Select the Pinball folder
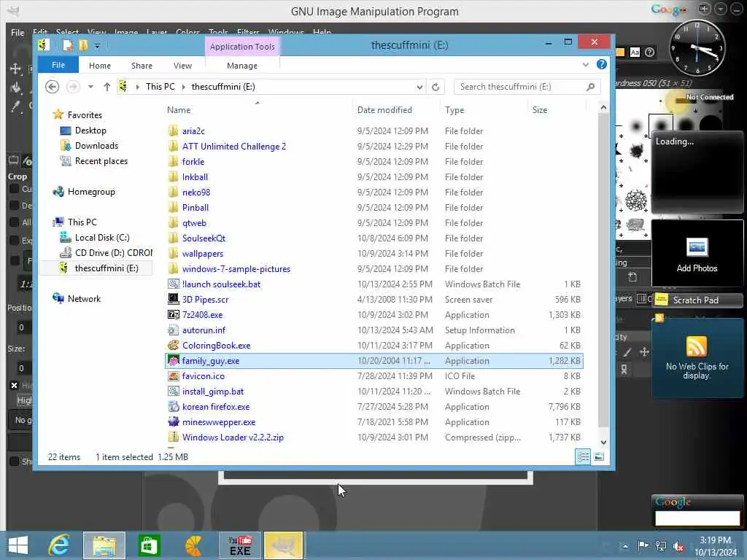Screen dimensions: 747x560 [196, 208]
